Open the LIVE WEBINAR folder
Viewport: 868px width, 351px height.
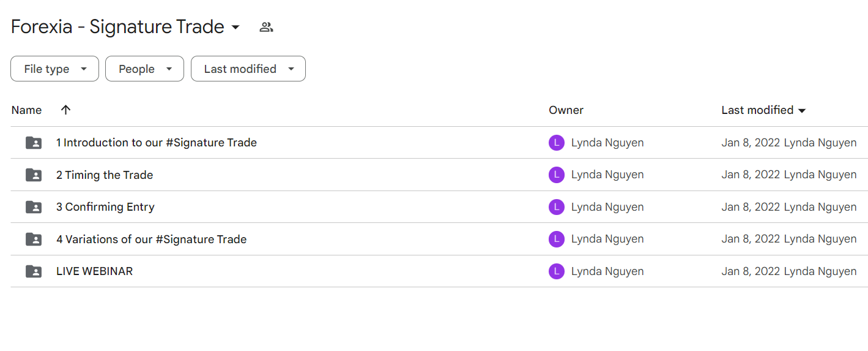94,271
